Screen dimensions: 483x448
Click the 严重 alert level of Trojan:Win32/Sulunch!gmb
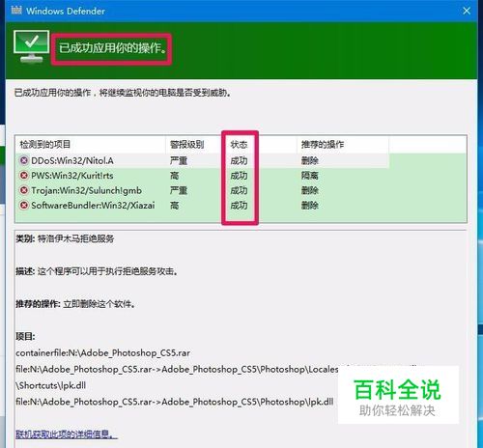pos(179,190)
